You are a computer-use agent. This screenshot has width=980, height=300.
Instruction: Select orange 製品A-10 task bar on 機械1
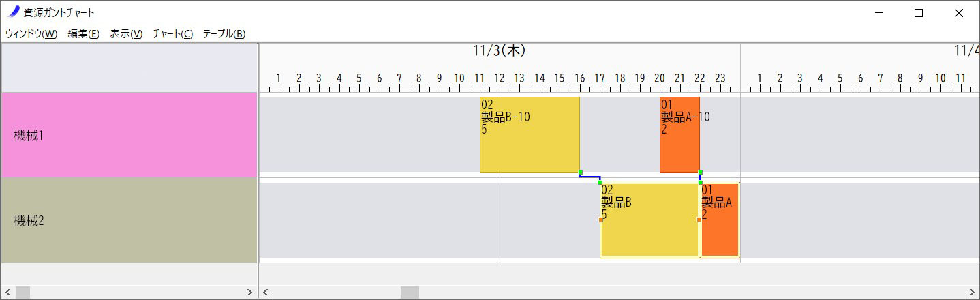(x=679, y=135)
